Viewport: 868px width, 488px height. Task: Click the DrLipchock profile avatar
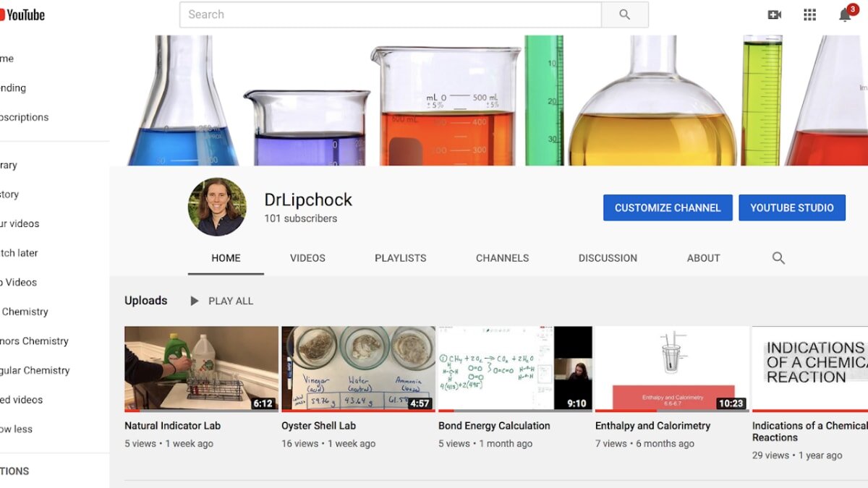pos(217,207)
